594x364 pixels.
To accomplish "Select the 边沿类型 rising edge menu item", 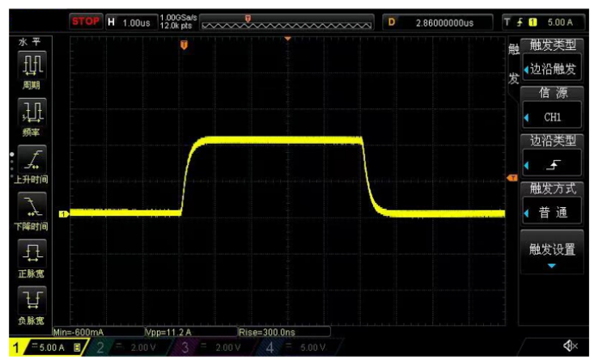I will point(552,157).
